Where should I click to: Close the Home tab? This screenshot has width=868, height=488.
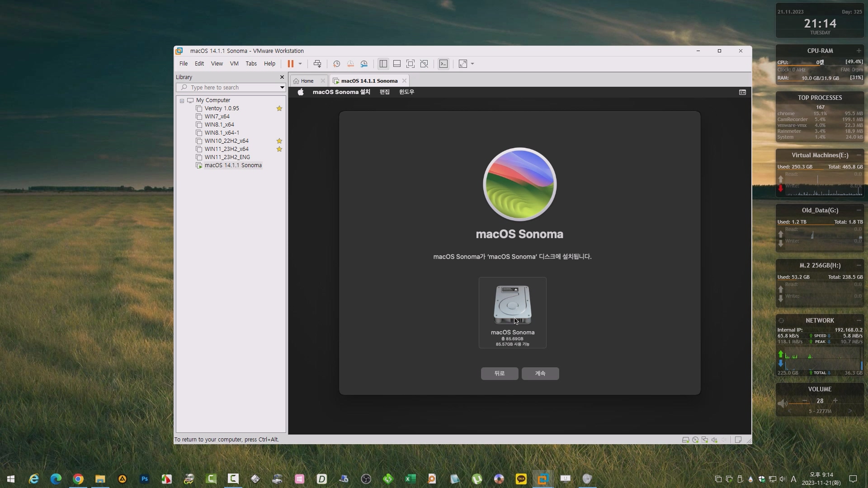pyautogui.click(x=323, y=81)
